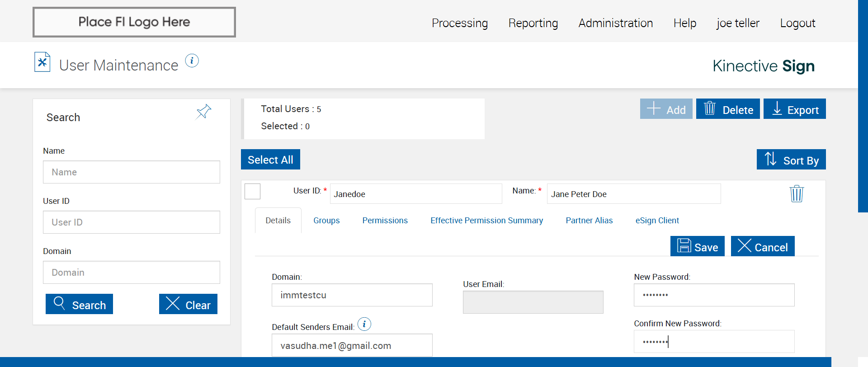Click the Logout link
868x367 pixels.
click(x=797, y=23)
